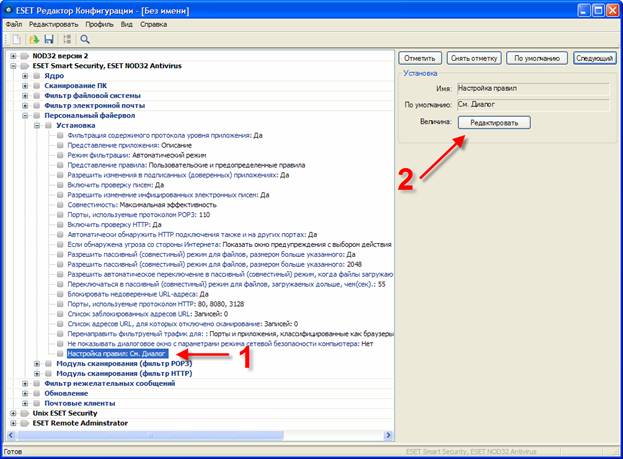
Task: Click the mark icon beside Обновление
Action: pos(37,393)
